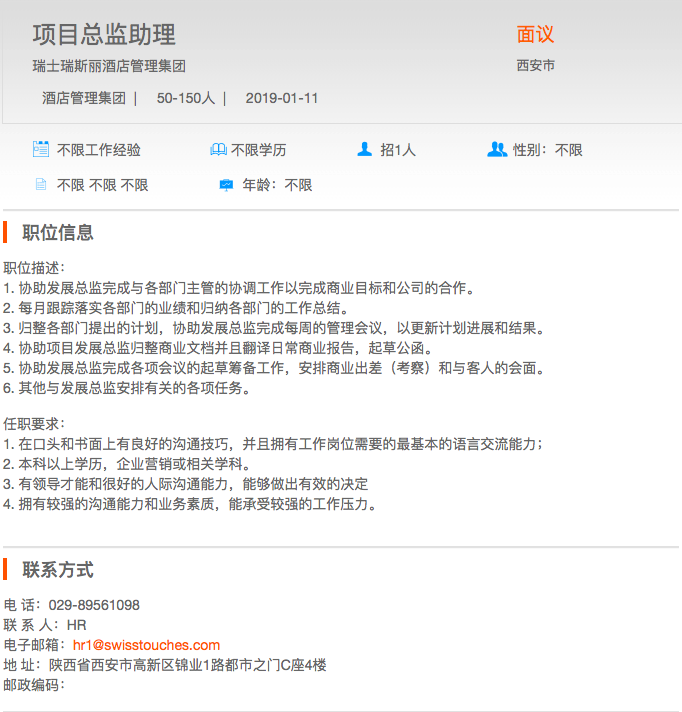The width and height of the screenshot is (682, 712).
Task: Open the hr1@swisstouches.com email link
Action: click(x=146, y=645)
